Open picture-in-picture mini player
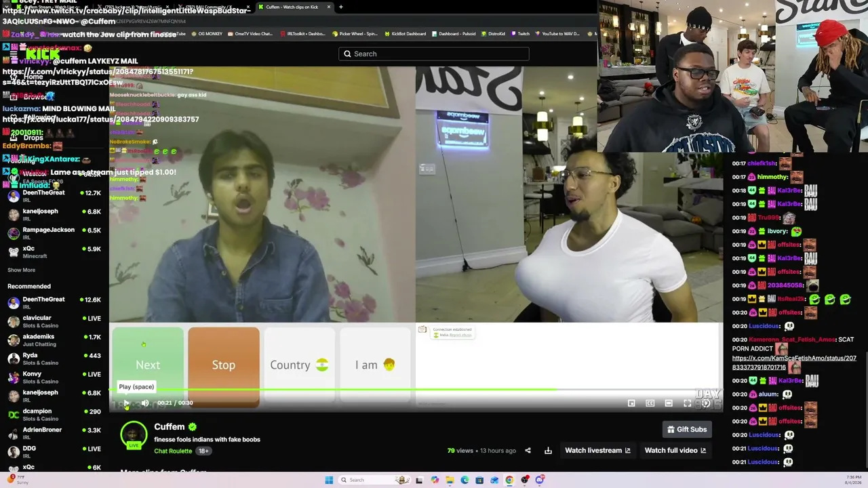This screenshot has height=488, width=868. point(631,403)
